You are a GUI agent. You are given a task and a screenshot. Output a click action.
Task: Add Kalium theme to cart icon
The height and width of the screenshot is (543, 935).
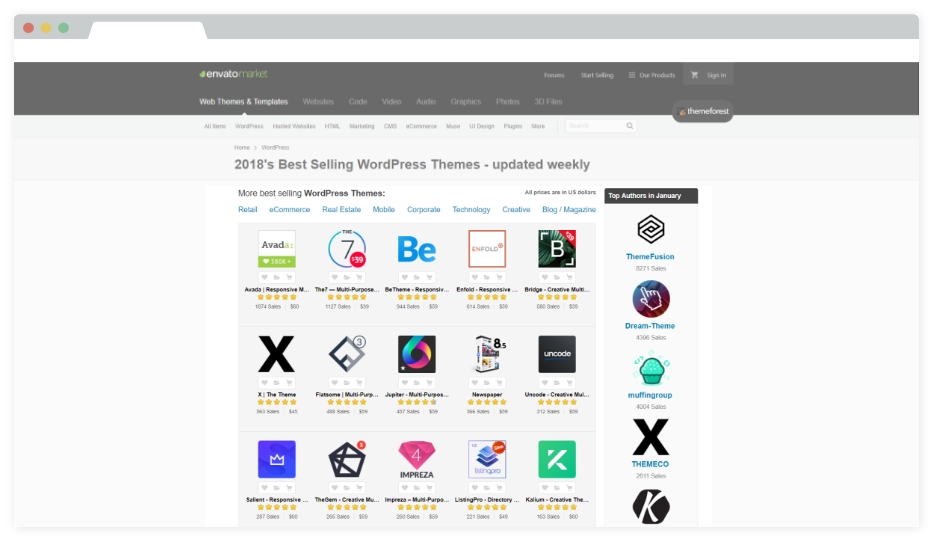[569, 488]
